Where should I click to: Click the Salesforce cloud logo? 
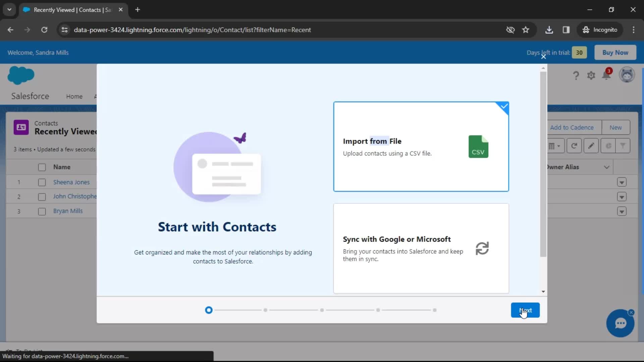pyautogui.click(x=21, y=75)
